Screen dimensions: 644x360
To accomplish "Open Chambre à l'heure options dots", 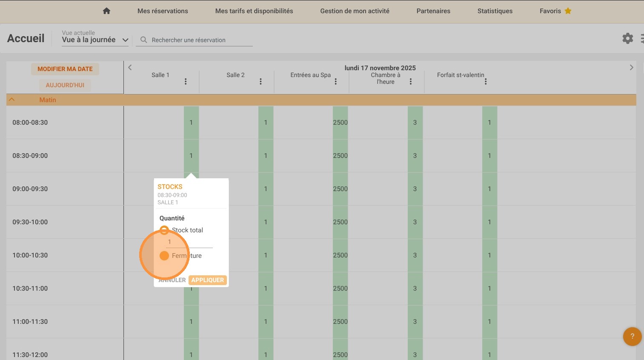I will coord(410,81).
